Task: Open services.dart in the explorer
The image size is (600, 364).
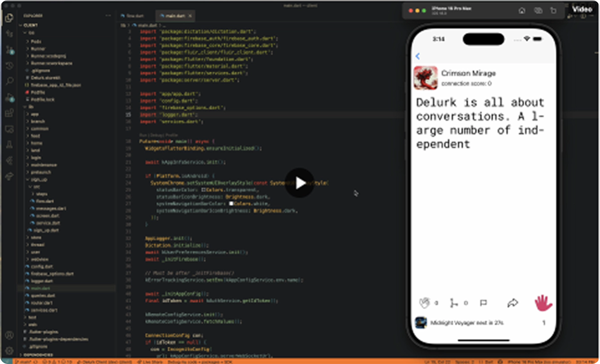Action: pos(44,310)
